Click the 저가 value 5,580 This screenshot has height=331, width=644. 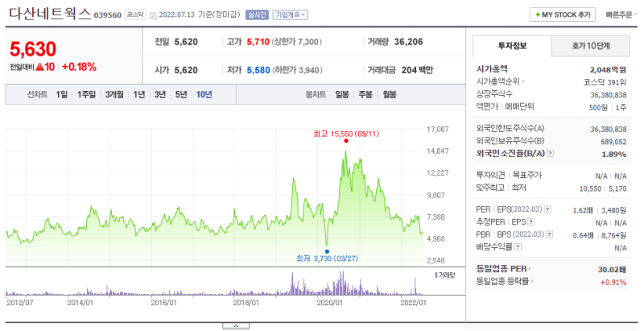(x=258, y=70)
